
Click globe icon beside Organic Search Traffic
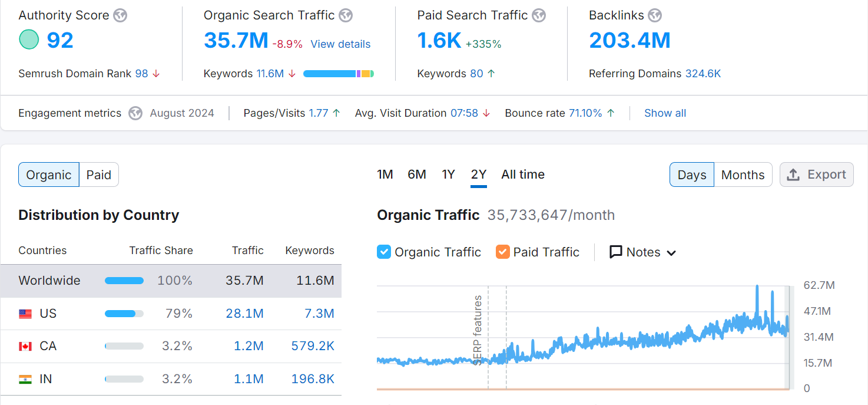click(346, 15)
